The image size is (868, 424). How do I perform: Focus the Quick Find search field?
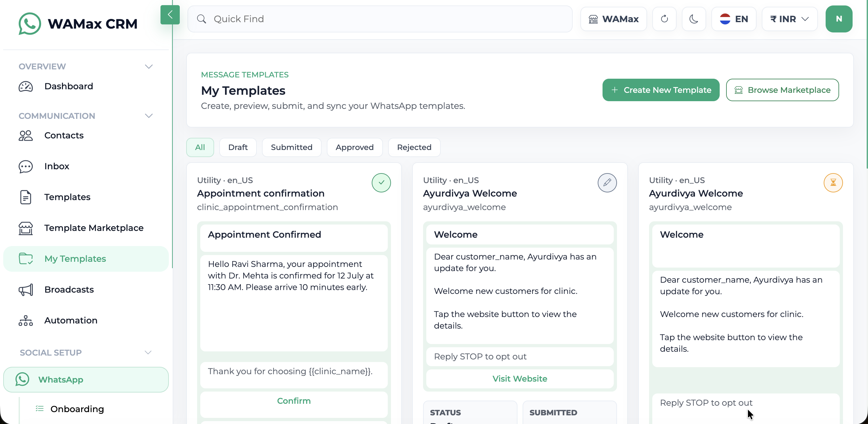tap(380, 19)
